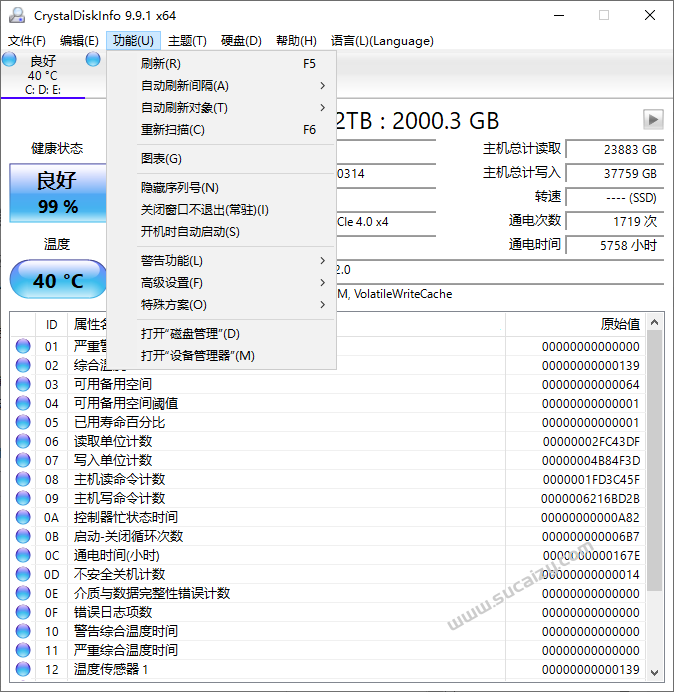Open the 文件(F) menu

click(x=26, y=41)
